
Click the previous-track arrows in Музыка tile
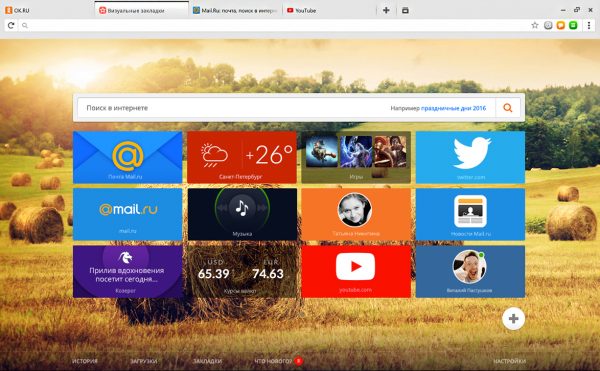click(222, 208)
